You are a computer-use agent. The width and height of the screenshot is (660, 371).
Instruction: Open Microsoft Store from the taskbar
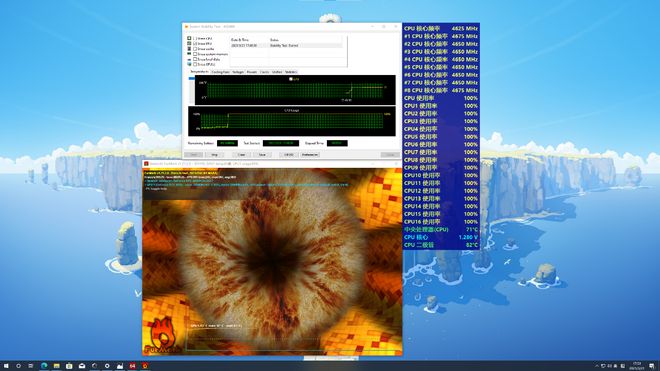pyautogui.click(x=69, y=366)
